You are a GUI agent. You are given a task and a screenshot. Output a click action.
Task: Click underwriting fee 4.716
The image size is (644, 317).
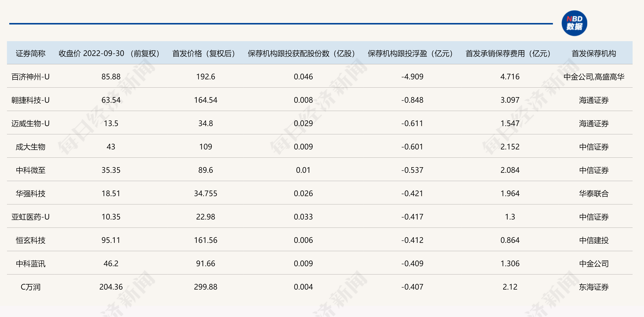[510, 77]
